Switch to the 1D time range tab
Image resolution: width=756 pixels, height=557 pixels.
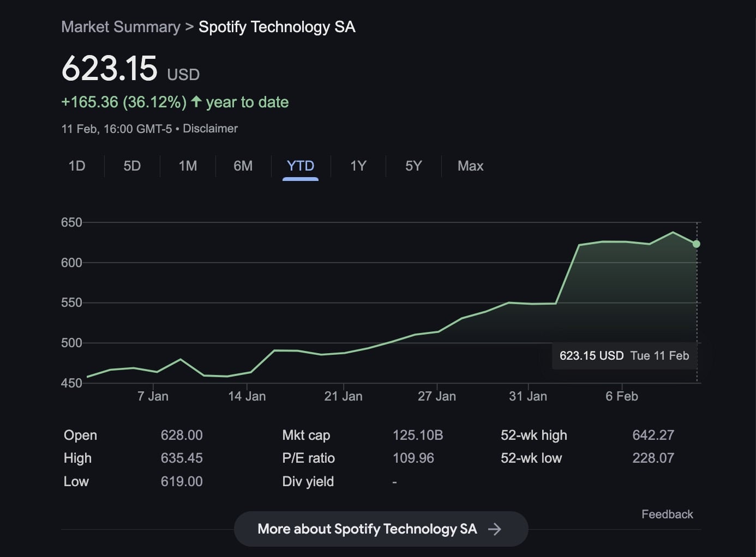click(77, 166)
